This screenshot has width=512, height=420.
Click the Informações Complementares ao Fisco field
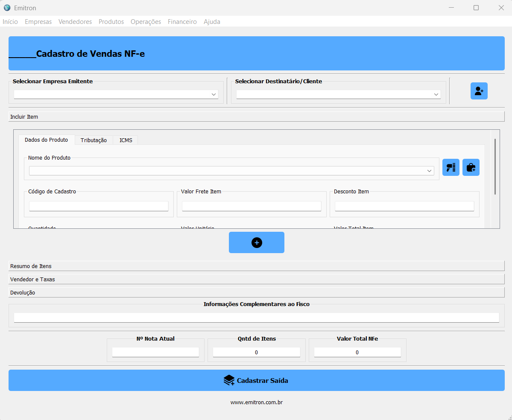[x=256, y=318]
